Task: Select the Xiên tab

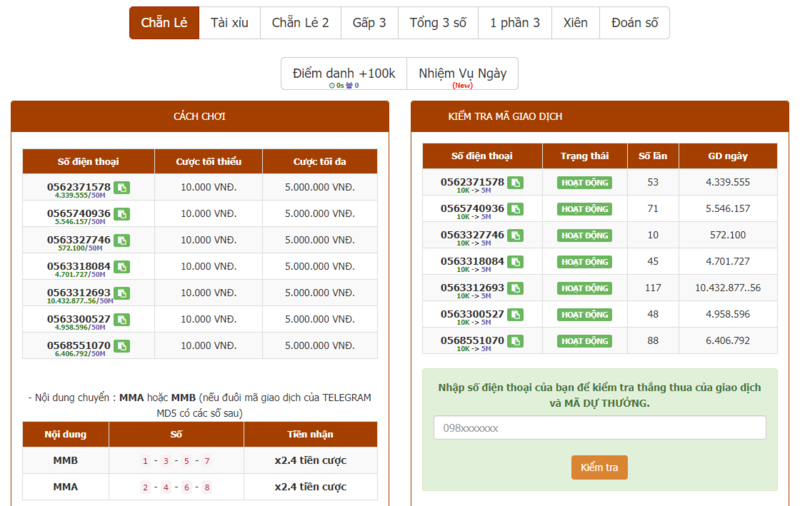Action: click(575, 23)
